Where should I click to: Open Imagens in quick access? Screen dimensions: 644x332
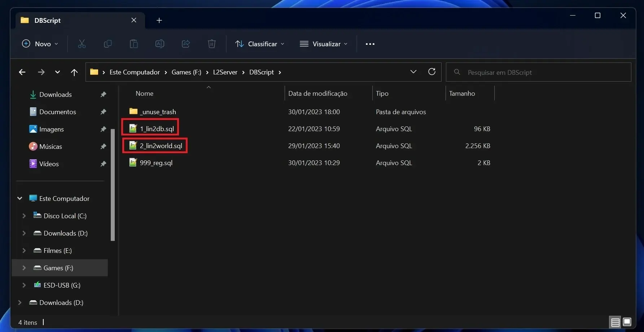[52, 129]
